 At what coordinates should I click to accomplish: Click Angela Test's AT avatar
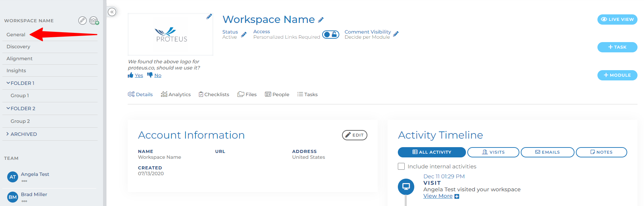pyautogui.click(x=13, y=177)
